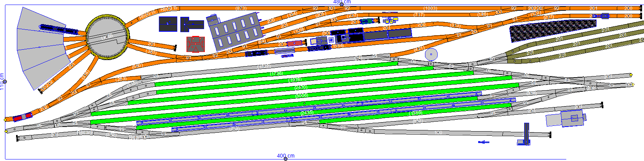Click the 400 cm dimension label

(286, 156)
